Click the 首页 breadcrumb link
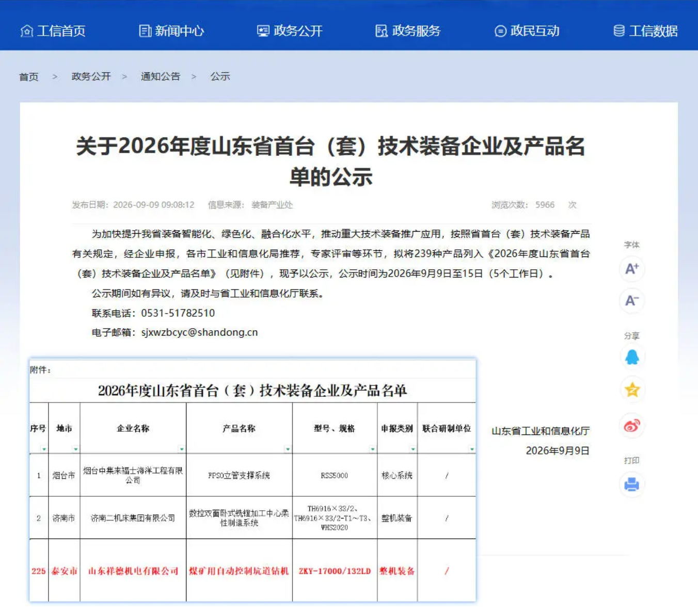The height and width of the screenshot is (616, 698). [29, 77]
